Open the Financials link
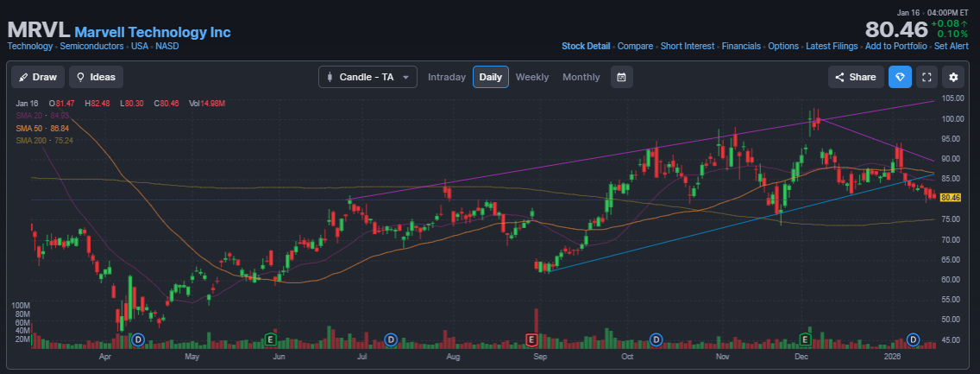 tap(741, 47)
